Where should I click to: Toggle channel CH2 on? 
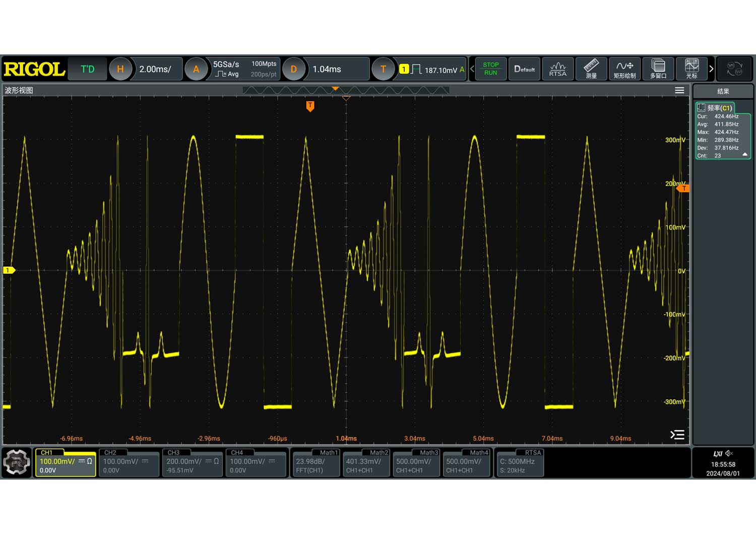pos(129,462)
